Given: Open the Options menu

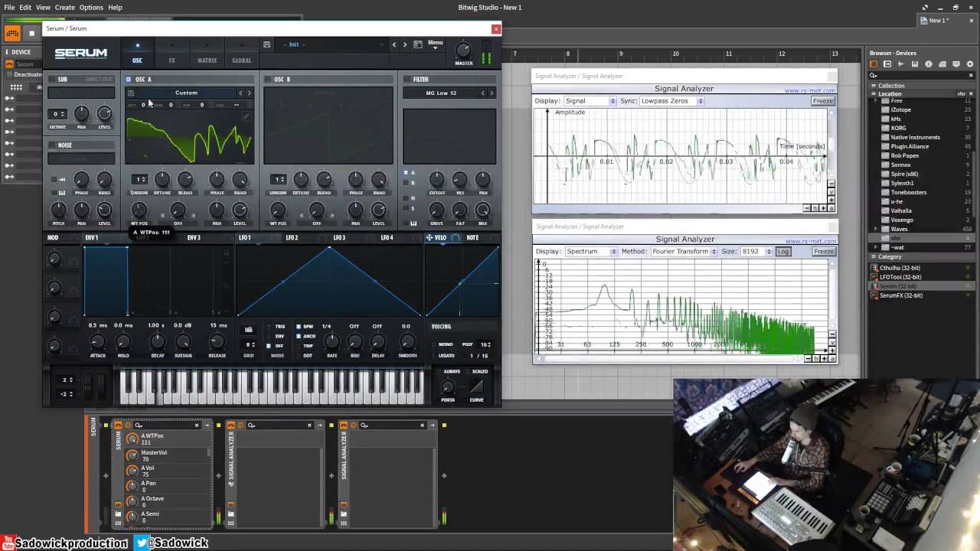Looking at the screenshot, I should click(91, 8).
